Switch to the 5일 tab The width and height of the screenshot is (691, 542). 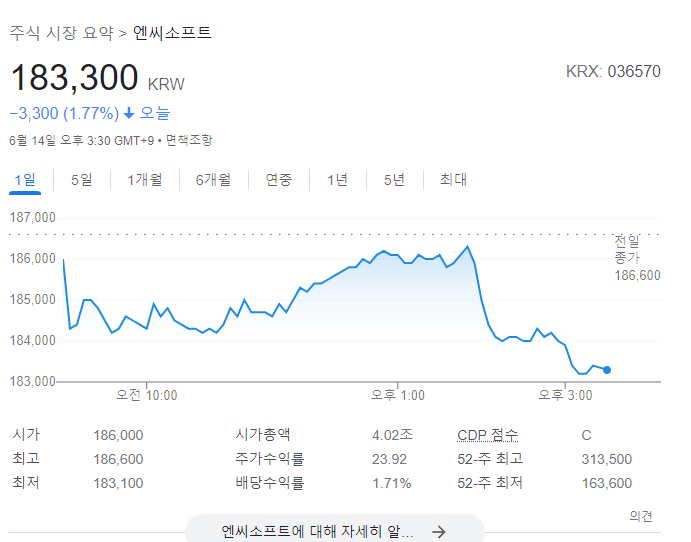click(81, 180)
